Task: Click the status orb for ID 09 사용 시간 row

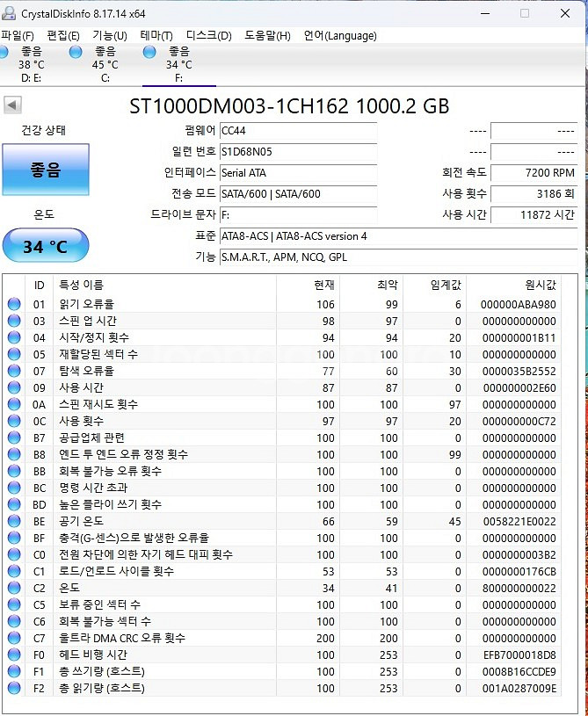Action: click(14, 387)
